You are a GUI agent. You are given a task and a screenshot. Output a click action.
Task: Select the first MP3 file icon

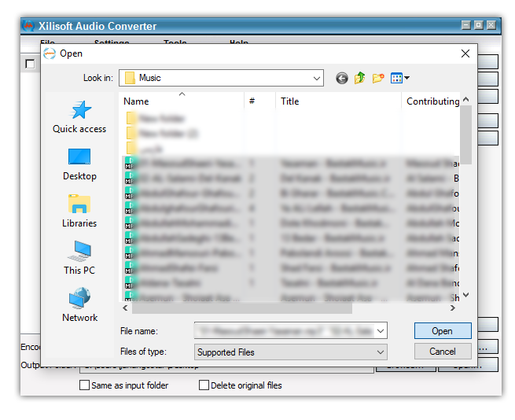click(131, 163)
